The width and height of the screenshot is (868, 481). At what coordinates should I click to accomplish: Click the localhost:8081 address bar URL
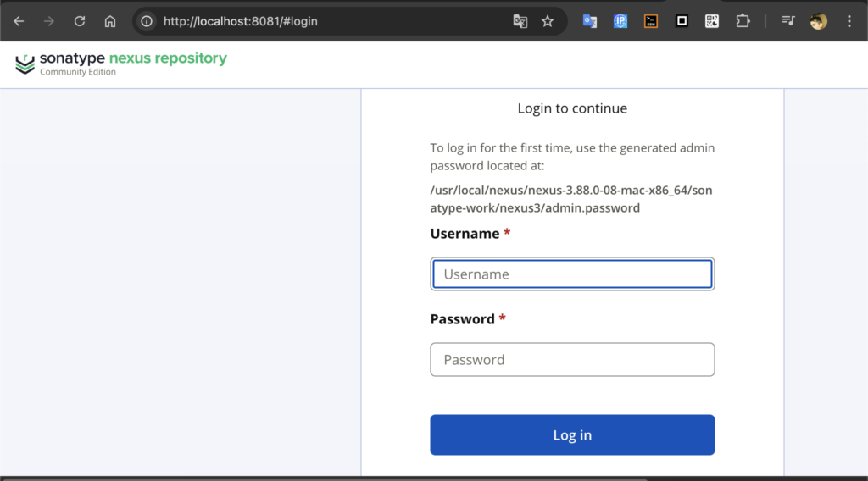(x=241, y=21)
